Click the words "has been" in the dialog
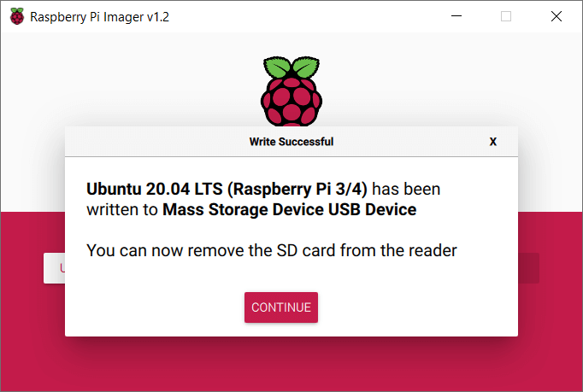Screen dimensions: 583x392 point(406,189)
